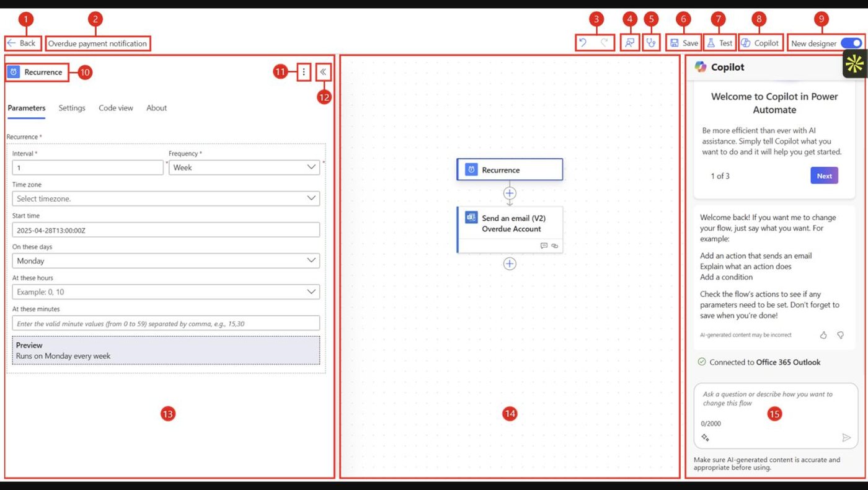Viewport: 868px width, 490px height.
Task: Open the Code view tab
Action: (116, 108)
